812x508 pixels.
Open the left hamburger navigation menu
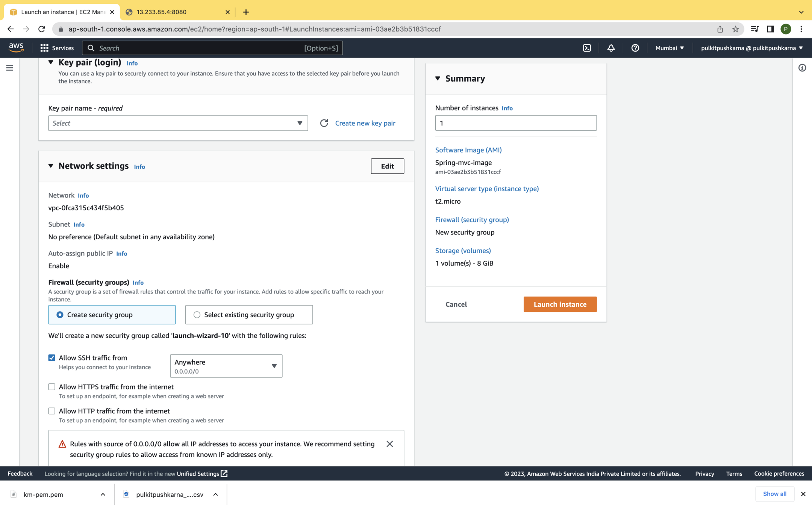10,68
